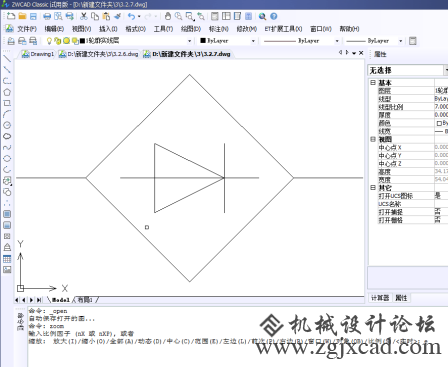Viewport: 448px width, 368px height.
Task: Select the Insert Block tool
Action: tap(7, 181)
